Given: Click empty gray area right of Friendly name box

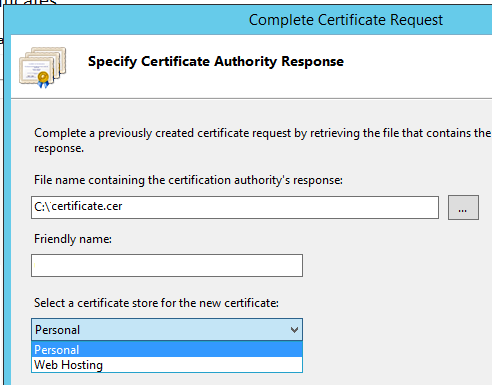Looking at the screenshot, I should click(397, 266).
